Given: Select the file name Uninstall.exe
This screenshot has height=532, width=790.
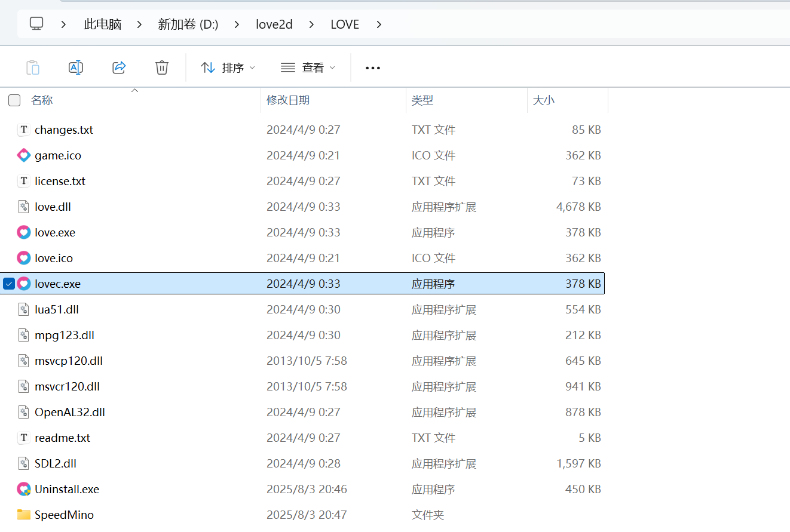Looking at the screenshot, I should (x=67, y=489).
